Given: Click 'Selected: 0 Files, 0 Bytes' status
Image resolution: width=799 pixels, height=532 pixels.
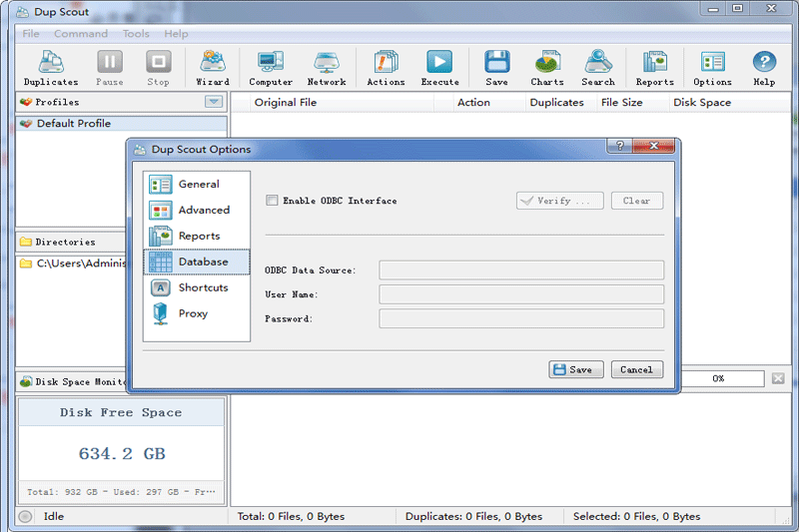Looking at the screenshot, I should coord(636,516).
